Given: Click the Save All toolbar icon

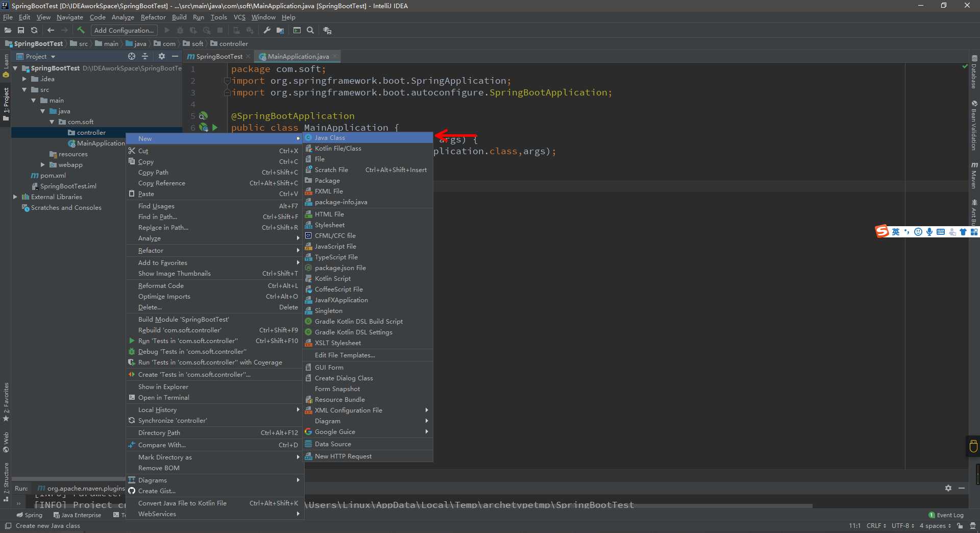Looking at the screenshot, I should [21, 31].
